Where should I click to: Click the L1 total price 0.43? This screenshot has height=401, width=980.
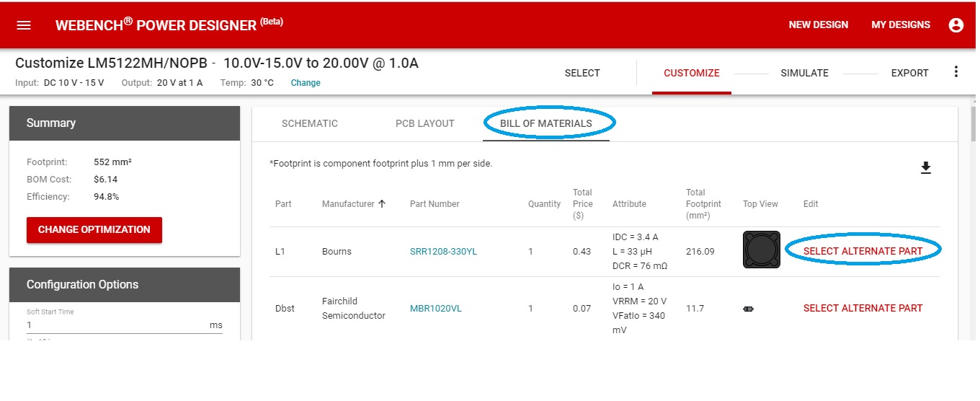coord(582,252)
